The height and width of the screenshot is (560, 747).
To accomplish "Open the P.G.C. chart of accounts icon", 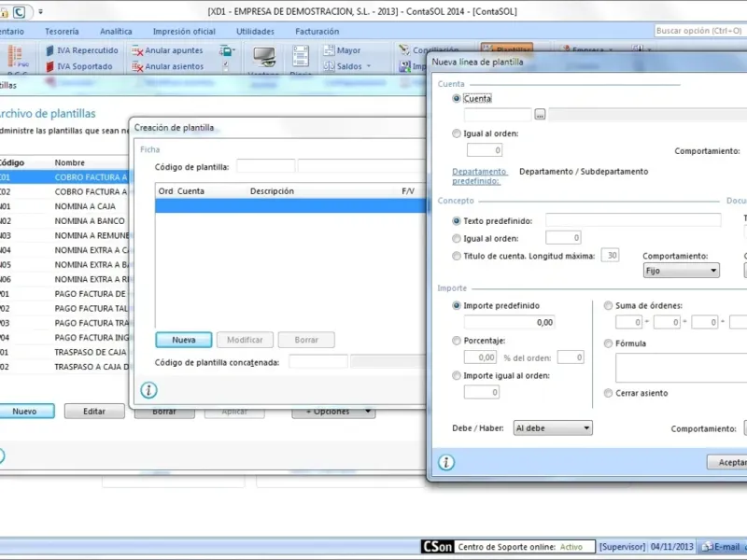I will (x=18, y=58).
